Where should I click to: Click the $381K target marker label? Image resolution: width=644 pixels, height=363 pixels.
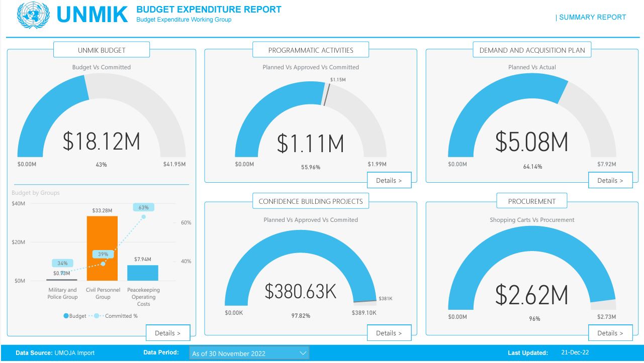386,299
